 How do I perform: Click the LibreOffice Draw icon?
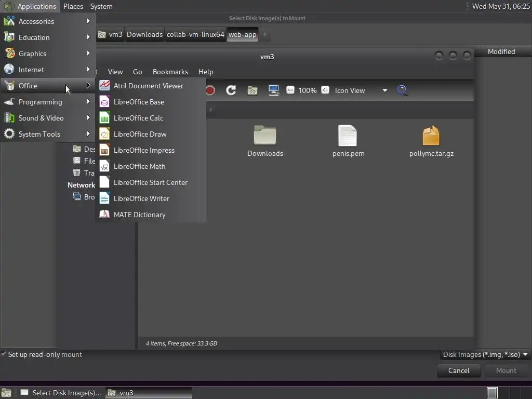[x=104, y=134]
